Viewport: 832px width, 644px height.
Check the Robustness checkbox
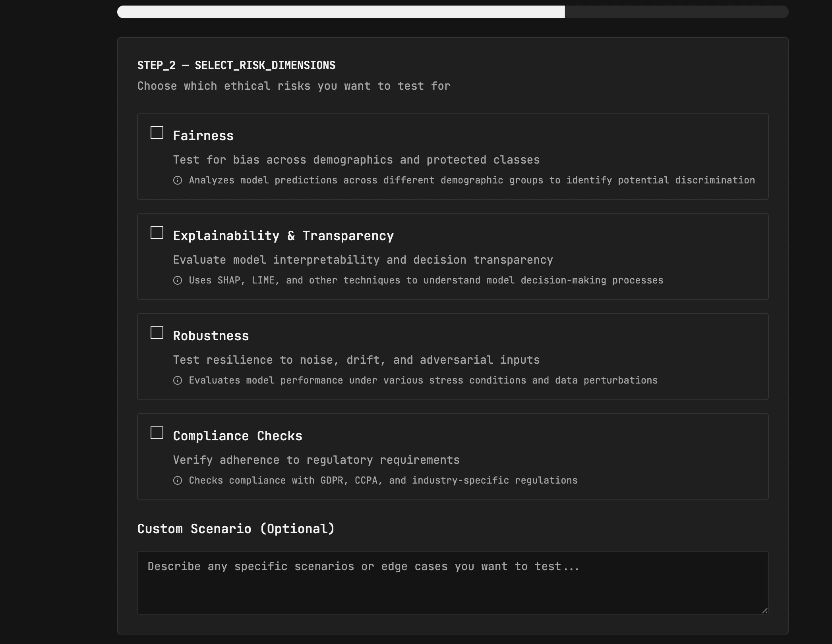pyautogui.click(x=157, y=333)
